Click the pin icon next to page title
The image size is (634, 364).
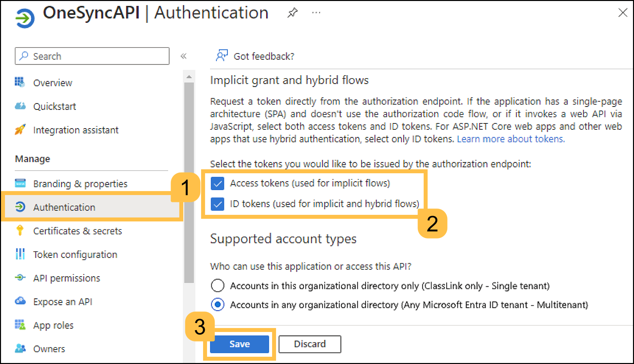tap(293, 13)
